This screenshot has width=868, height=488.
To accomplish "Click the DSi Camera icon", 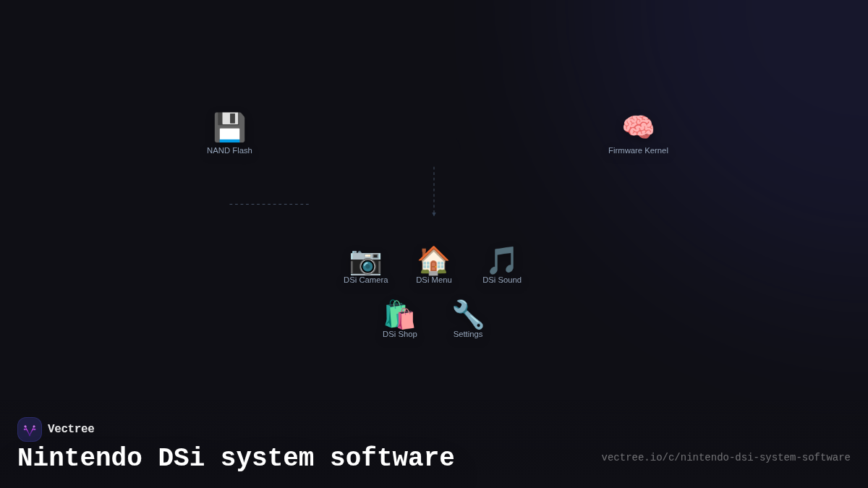I will click(365, 262).
